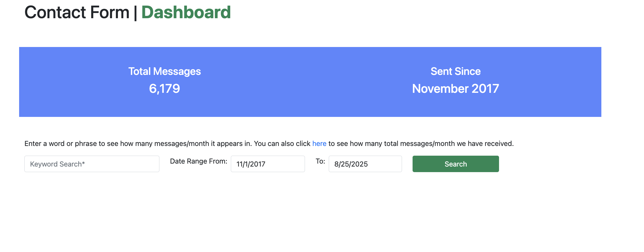The width and height of the screenshot is (644, 252).
Task: Click the Sent Since label
Action: [456, 71]
